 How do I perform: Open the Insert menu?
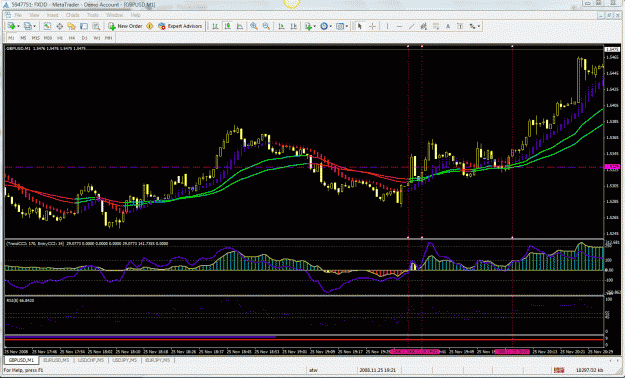coord(52,15)
